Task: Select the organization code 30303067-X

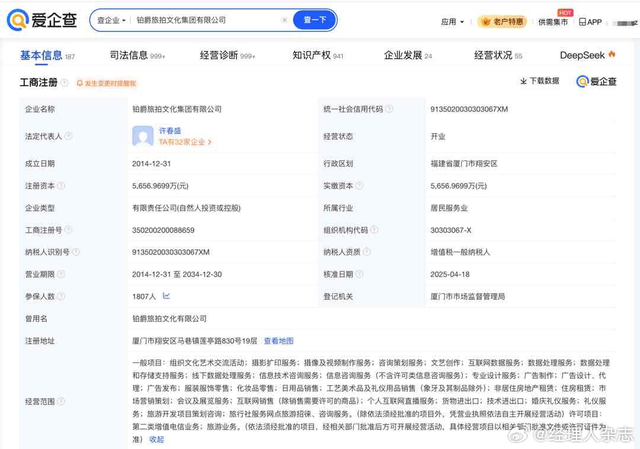Action: [451, 230]
